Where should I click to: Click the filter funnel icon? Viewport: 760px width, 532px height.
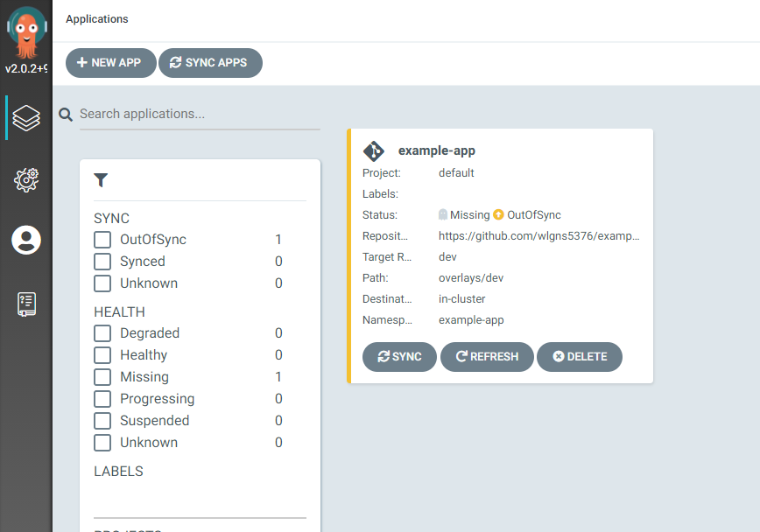click(x=101, y=180)
